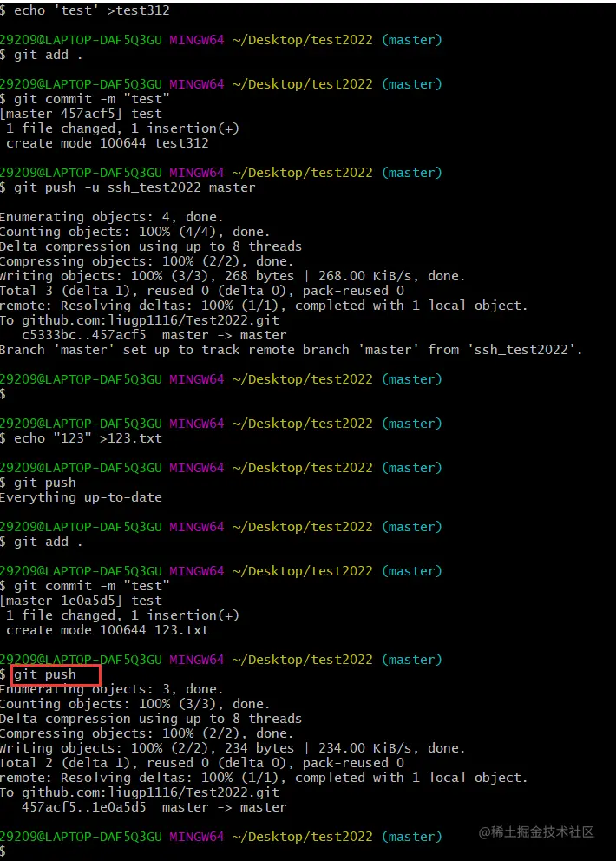
Task: Click "create mode 100644 123.txt" line
Action: [x=108, y=630]
